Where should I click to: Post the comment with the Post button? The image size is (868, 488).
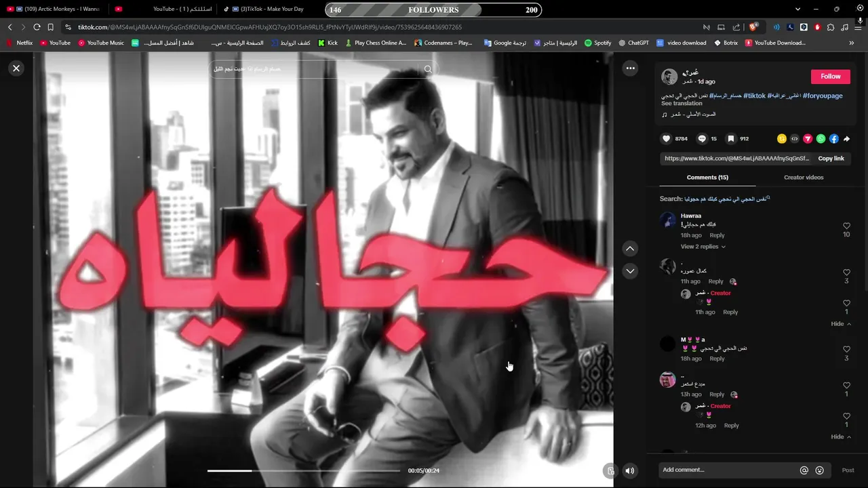848,470
